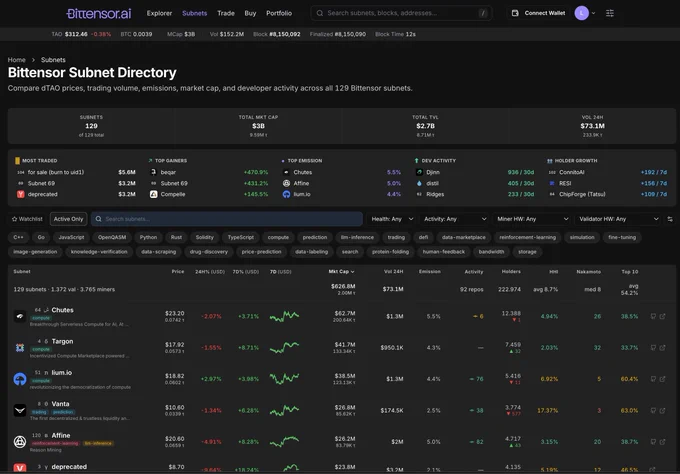Open the Buy nav item
The image size is (680, 474).
click(x=250, y=13)
